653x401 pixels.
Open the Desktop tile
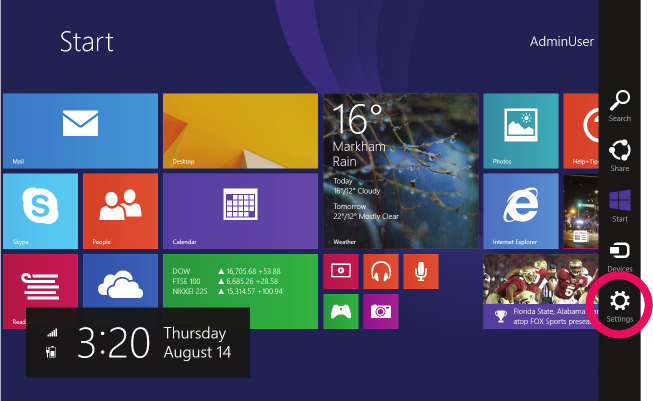click(x=240, y=131)
